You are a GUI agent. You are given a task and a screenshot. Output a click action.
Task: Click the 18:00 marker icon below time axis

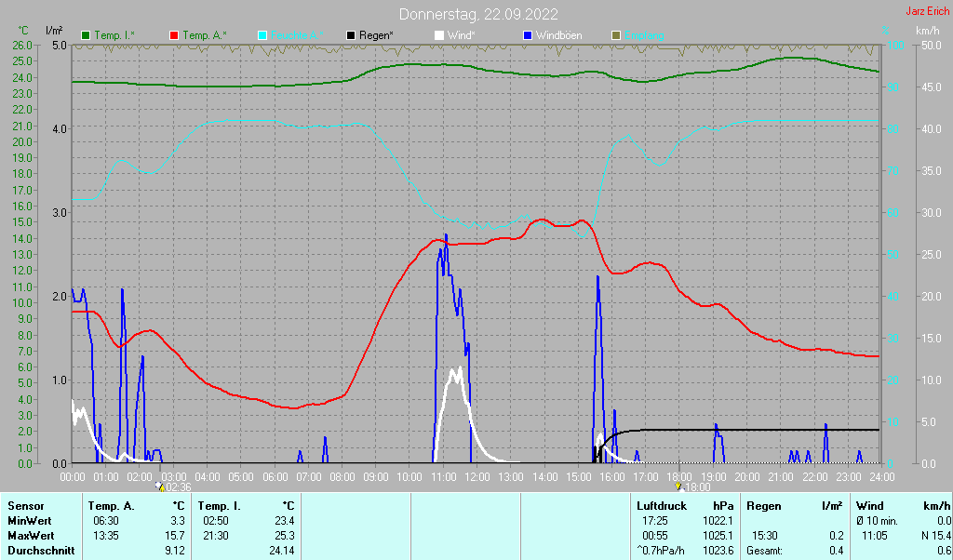pos(678,487)
